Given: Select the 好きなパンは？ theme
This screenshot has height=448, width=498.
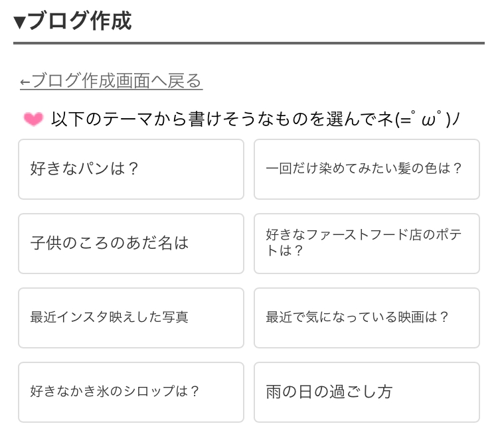Looking at the screenshot, I should pyautogui.click(x=131, y=169).
